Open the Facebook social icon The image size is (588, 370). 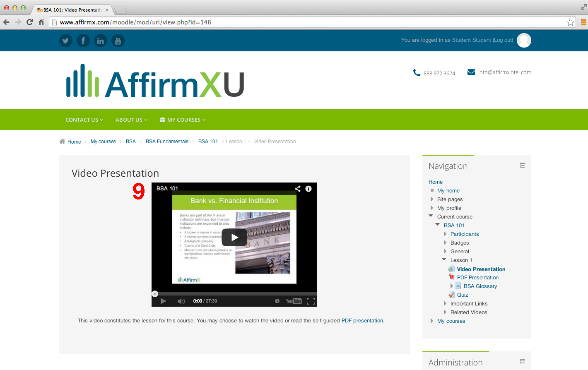(83, 41)
